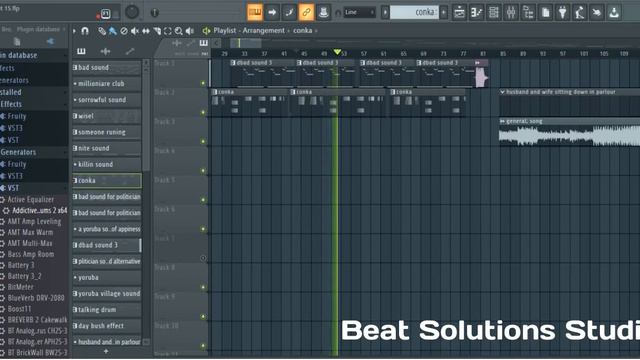Open the Browser tree icon in toolbar

[x=528, y=13]
